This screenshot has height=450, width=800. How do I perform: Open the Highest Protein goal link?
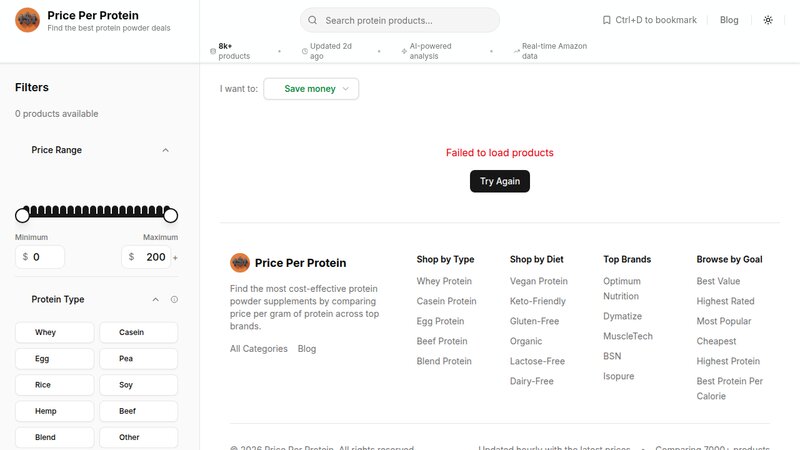click(x=728, y=361)
